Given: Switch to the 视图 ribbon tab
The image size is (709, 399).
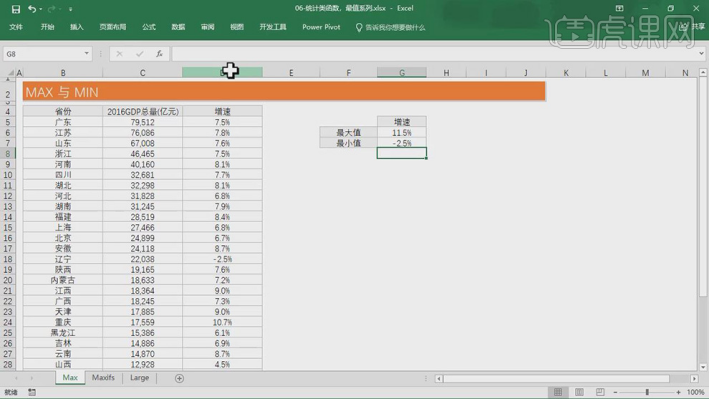Looking at the screenshot, I should (237, 27).
